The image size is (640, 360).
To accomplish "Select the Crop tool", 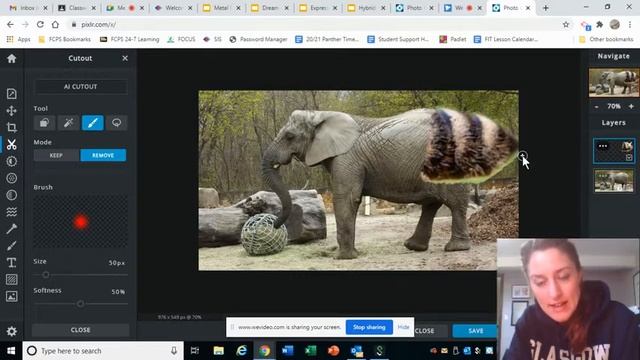I will click(x=11, y=127).
